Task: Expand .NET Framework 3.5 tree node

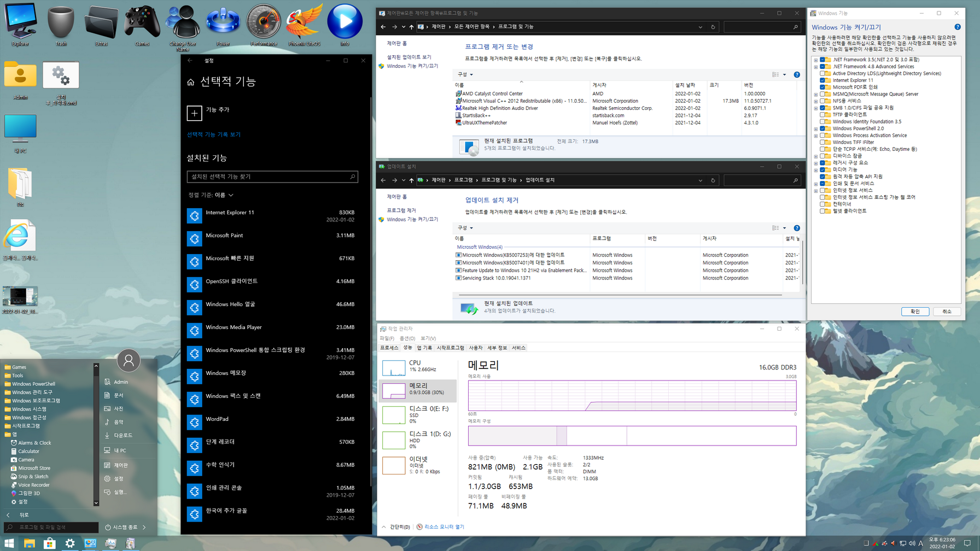Action: point(816,60)
